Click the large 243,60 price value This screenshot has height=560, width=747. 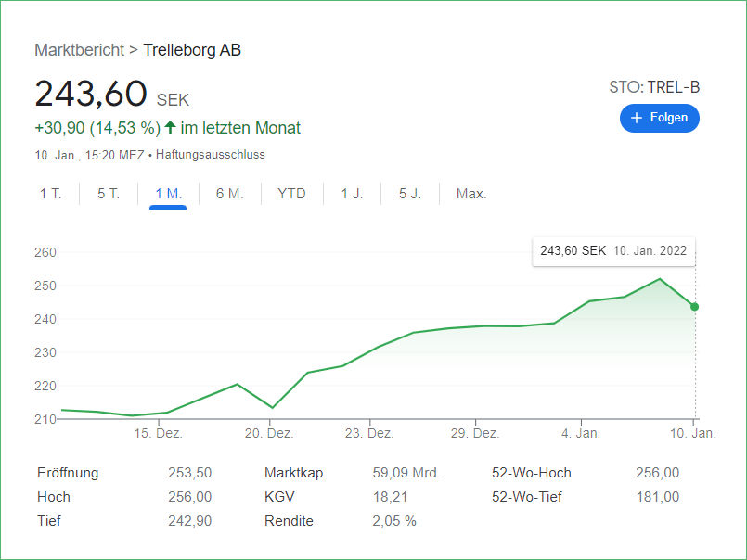coord(91,94)
